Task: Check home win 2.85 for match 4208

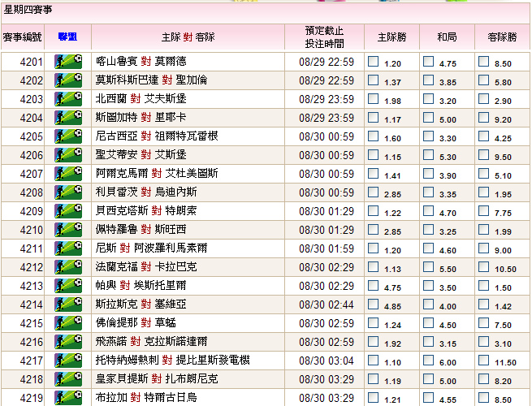Action: coord(374,192)
